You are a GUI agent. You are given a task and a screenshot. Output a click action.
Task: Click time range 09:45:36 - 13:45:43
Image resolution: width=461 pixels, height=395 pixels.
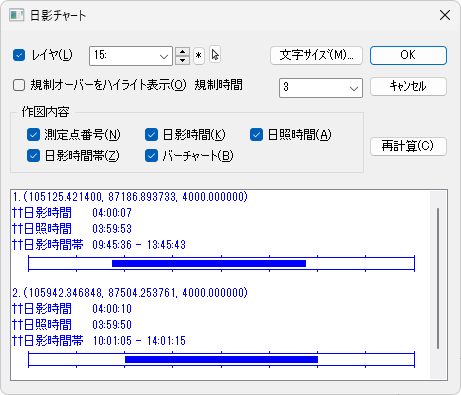point(139,245)
